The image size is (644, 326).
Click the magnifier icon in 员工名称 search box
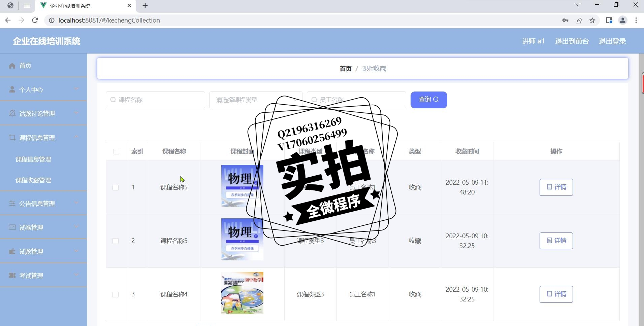(314, 100)
